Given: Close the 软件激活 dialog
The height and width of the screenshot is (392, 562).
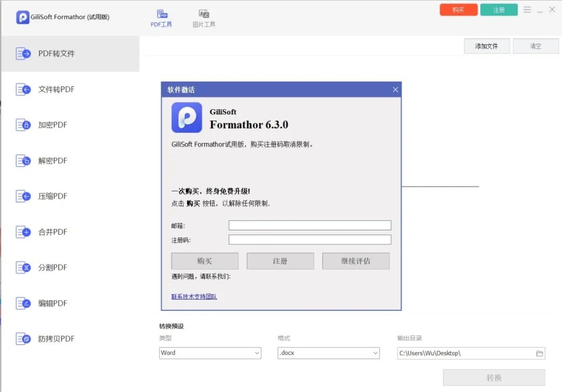Looking at the screenshot, I should tap(395, 89).
